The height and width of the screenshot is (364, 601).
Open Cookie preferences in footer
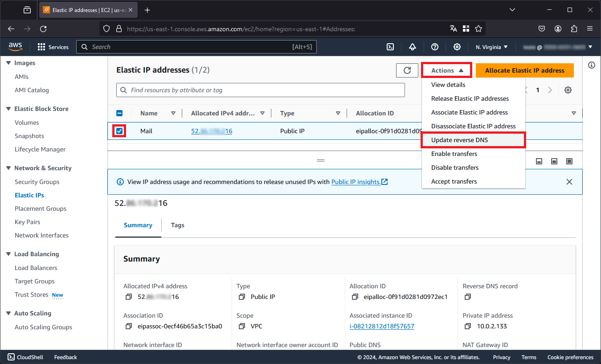[x=570, y=357]
